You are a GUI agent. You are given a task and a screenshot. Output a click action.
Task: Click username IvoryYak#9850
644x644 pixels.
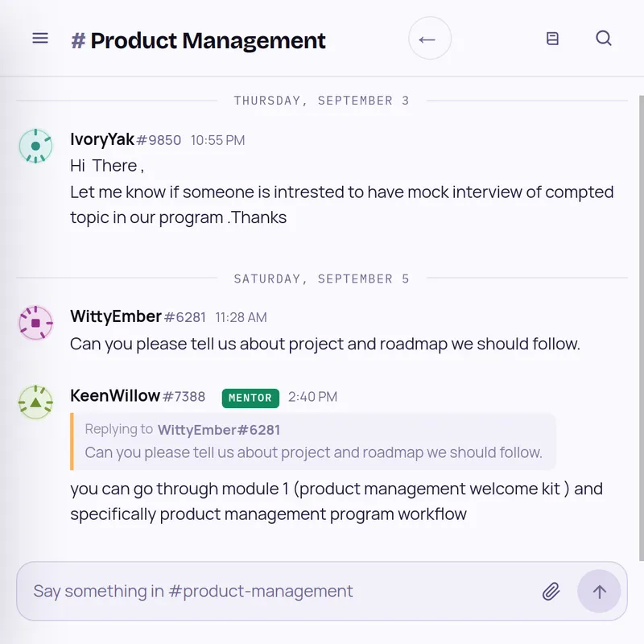click(126, 139)
